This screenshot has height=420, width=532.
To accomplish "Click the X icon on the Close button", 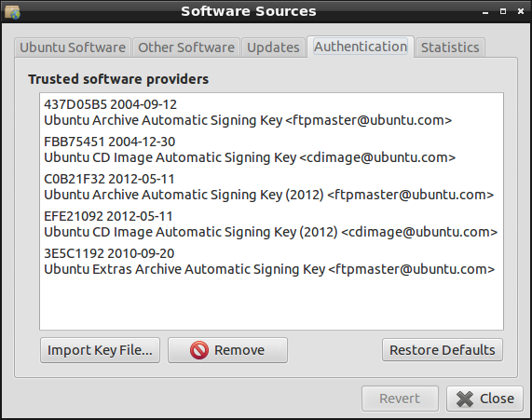I will (x=465, y=399).
